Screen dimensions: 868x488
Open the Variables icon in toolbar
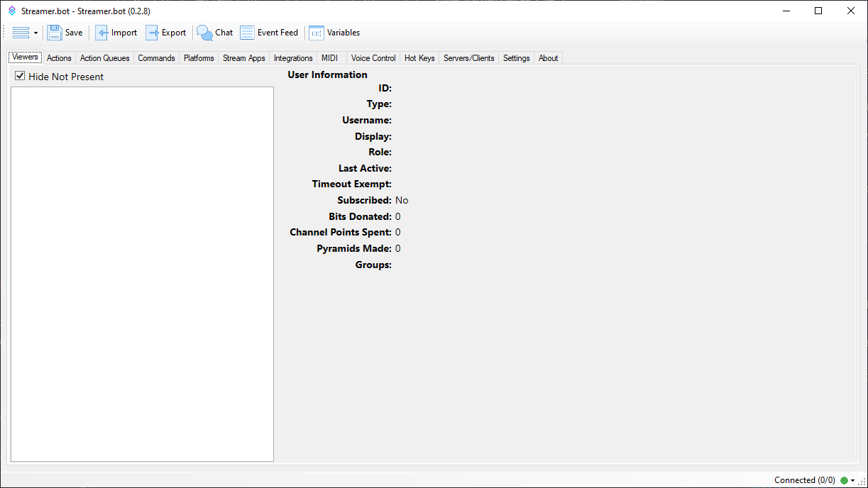[317, 33]
